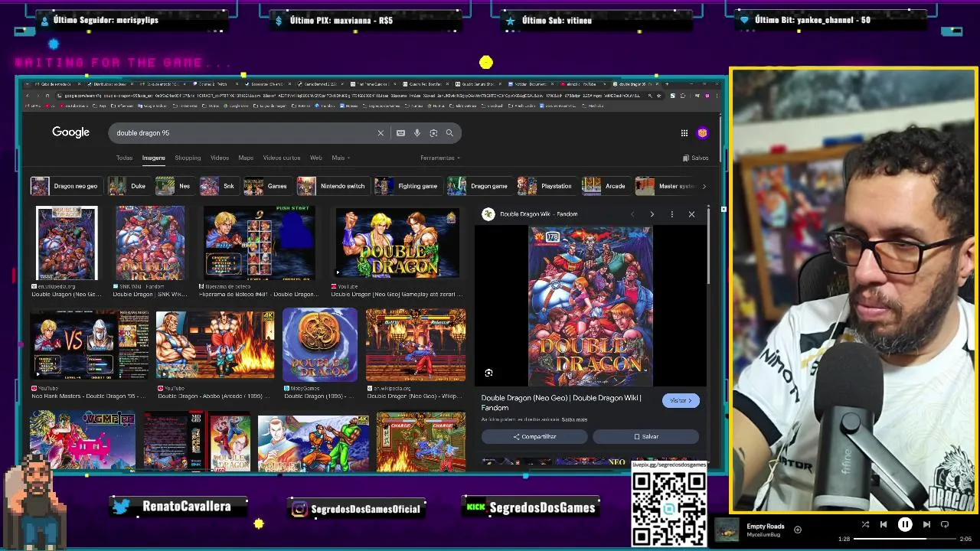The image size is (980, 551).
Task: Skip to the next track
Action: [926, 525]
